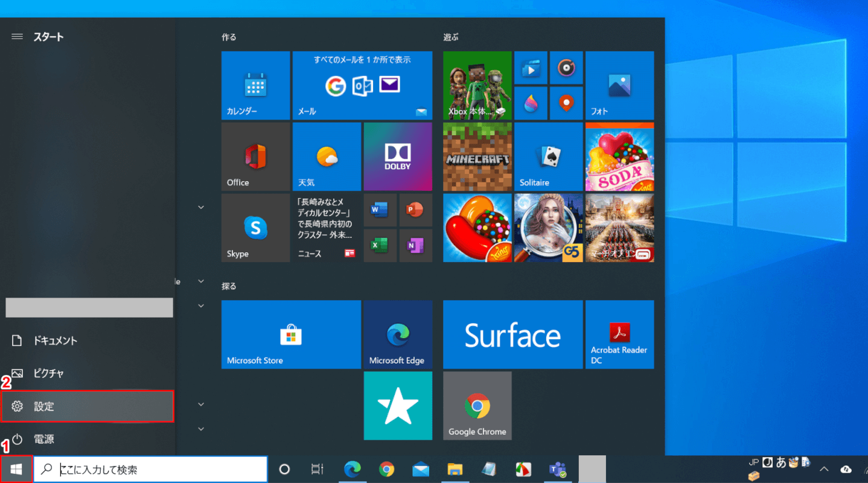The height and width of the screenshot is (483, 868).
Task: Open File Explorer from the taskbar
Action: [455, 469]
